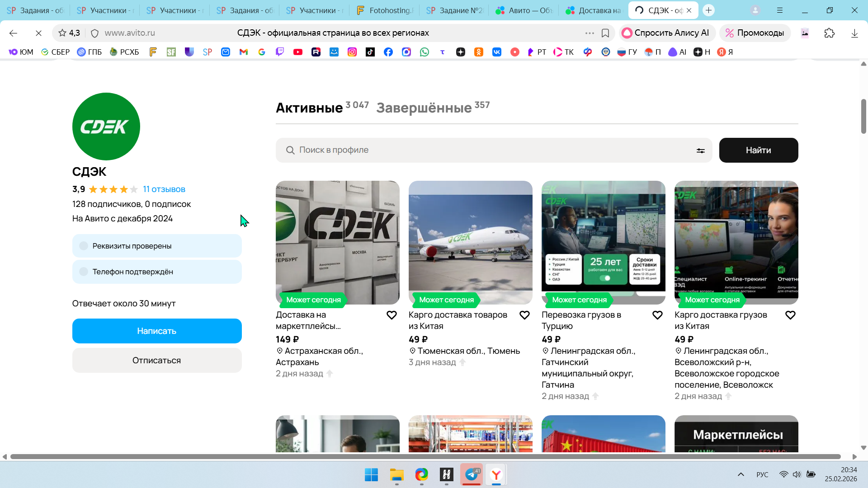Open the downloads arrow icon
This screenshot has width=868, height=488.
point(854,33)
